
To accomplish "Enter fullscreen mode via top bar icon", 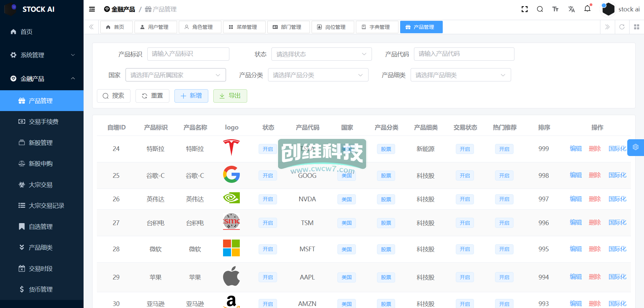I will pos(525,9).
